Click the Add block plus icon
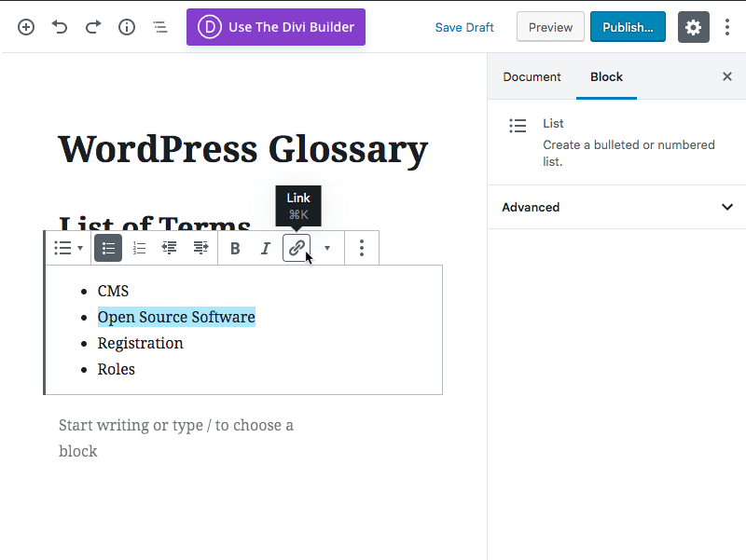Viewport: 746px width, 560px height. click(26, 27)
